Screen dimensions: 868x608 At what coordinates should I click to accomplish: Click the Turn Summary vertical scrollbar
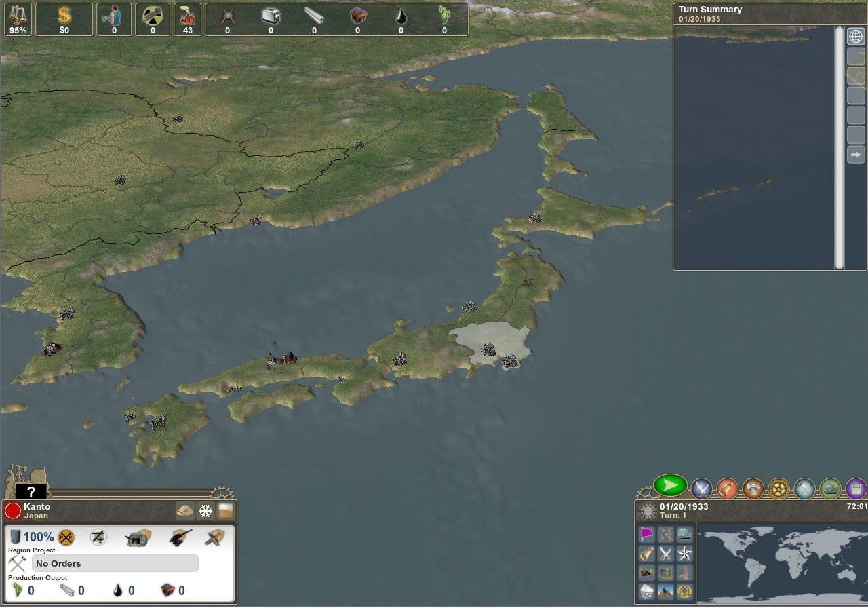840,147
